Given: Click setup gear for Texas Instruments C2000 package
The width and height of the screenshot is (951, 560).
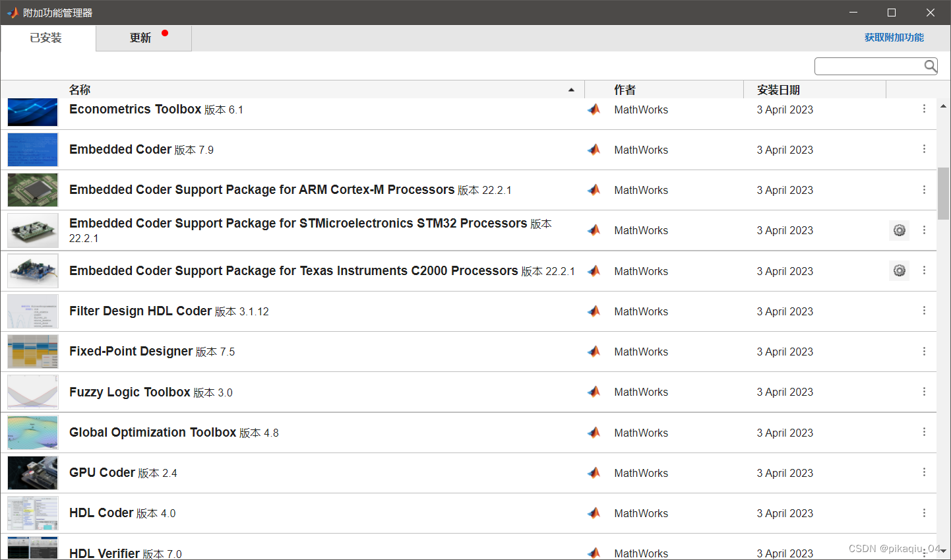Looking at the screenshot, I should coord(899,270).
